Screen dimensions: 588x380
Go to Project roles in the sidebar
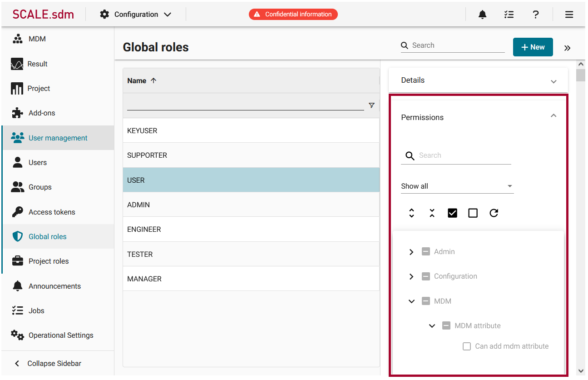(x=49, y=261)
